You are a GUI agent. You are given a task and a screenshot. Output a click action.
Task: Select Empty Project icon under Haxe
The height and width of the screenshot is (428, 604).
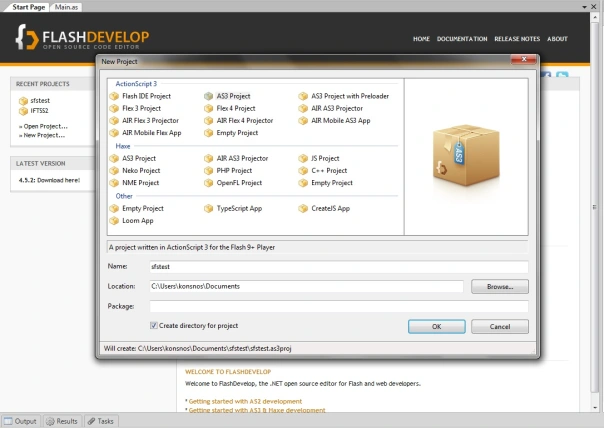[x=303, y=183]
